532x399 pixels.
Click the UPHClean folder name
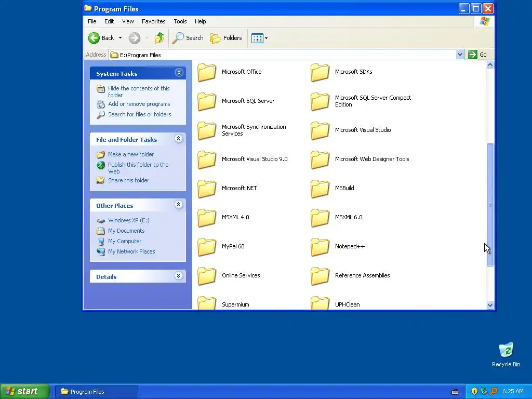coord(348,304)
